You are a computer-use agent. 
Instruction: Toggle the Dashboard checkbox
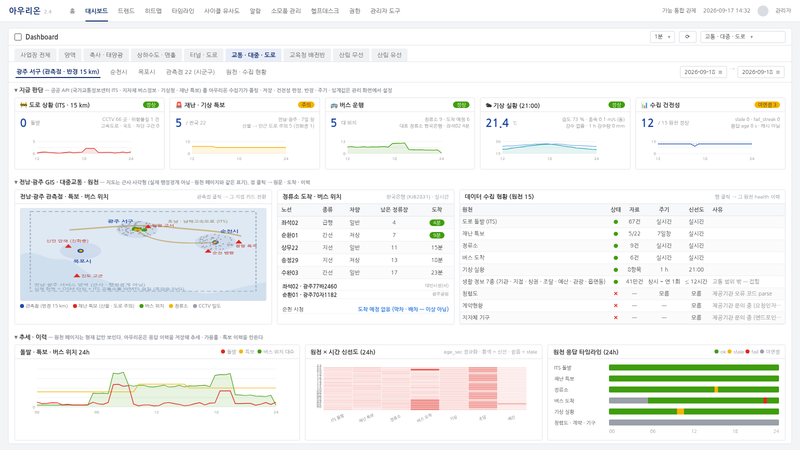click(x=18, y=37)
